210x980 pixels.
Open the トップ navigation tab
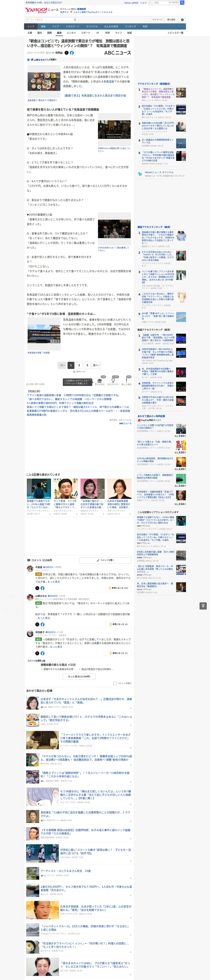[x=31, y=27]
